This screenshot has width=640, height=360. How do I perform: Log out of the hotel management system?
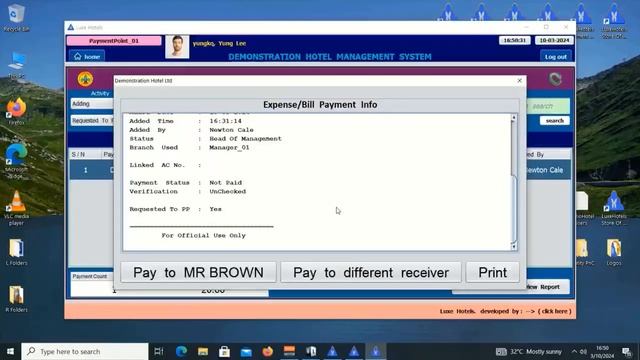pos(556,56)
